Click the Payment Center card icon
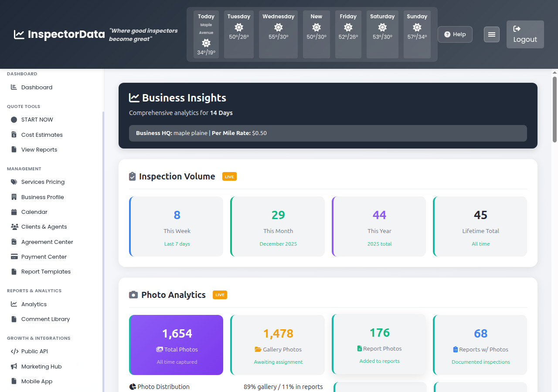Viewport: 558px width, 392px height. [14, 257]
